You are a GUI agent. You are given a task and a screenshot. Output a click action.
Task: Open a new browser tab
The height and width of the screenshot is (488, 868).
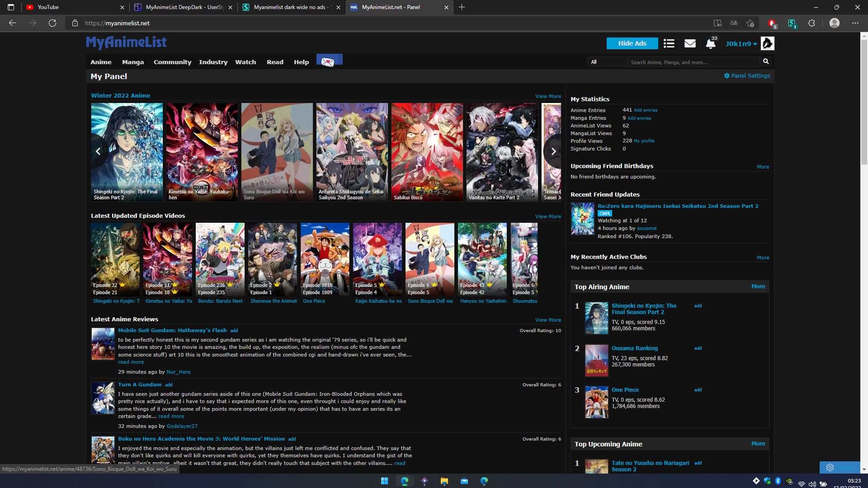[462, 7]
